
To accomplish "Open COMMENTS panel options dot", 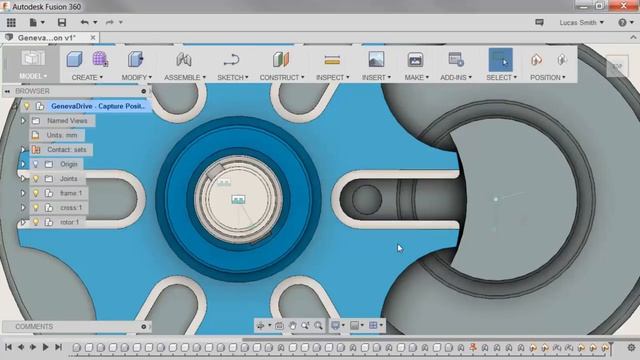I will pyautogui.click(x=143, y=327).
